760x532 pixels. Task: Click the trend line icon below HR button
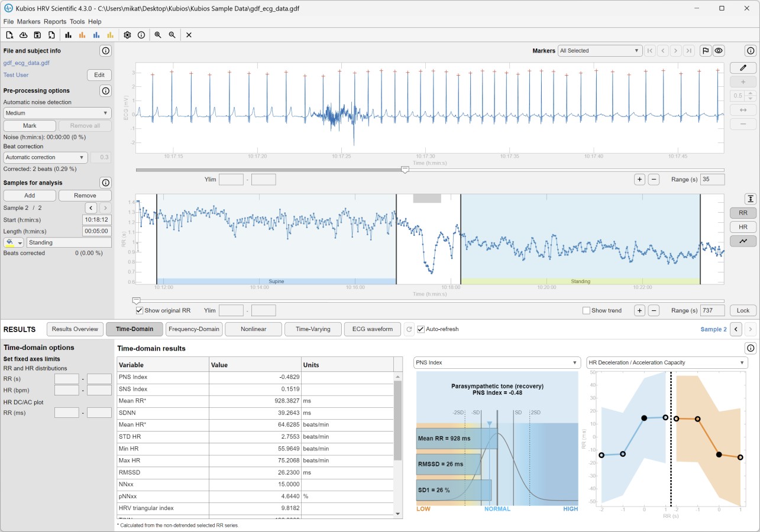pyautogui.click(x=743, y=241)
